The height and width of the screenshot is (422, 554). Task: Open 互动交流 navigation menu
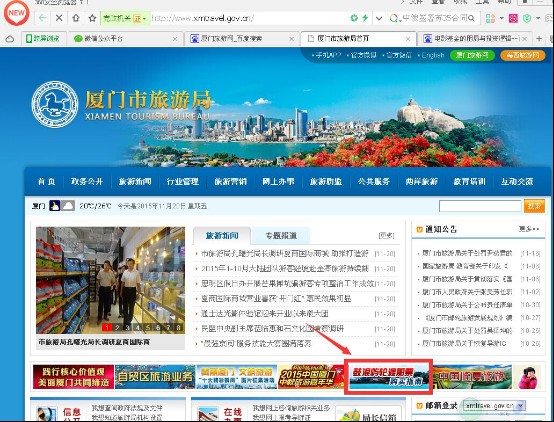[517, 181]
